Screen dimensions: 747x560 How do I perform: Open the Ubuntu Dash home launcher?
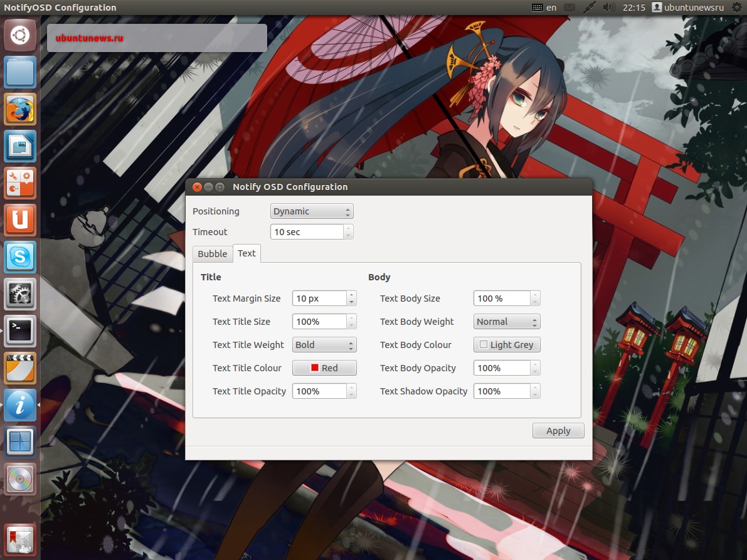click(x=20, y=35)
